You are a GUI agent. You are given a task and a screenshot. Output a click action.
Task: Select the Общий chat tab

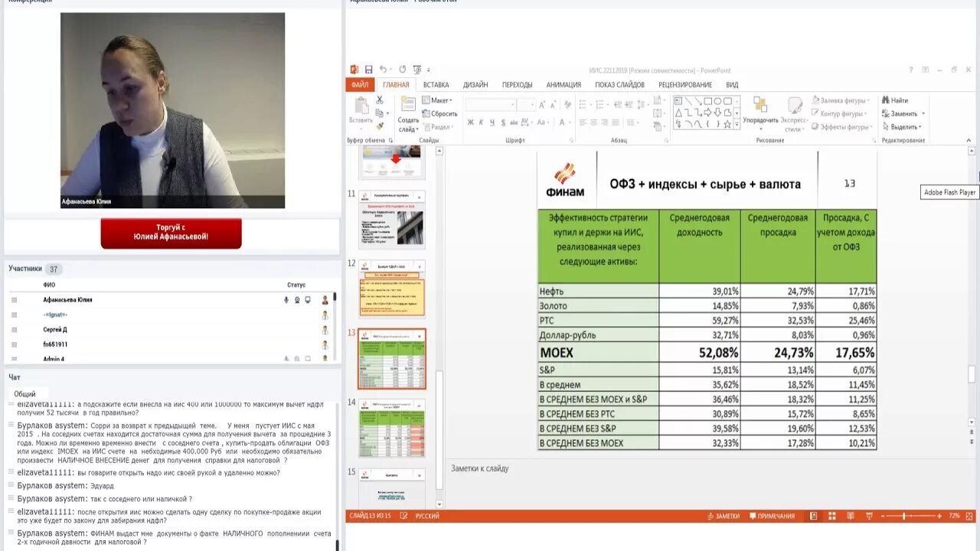[x=24, y=393]
